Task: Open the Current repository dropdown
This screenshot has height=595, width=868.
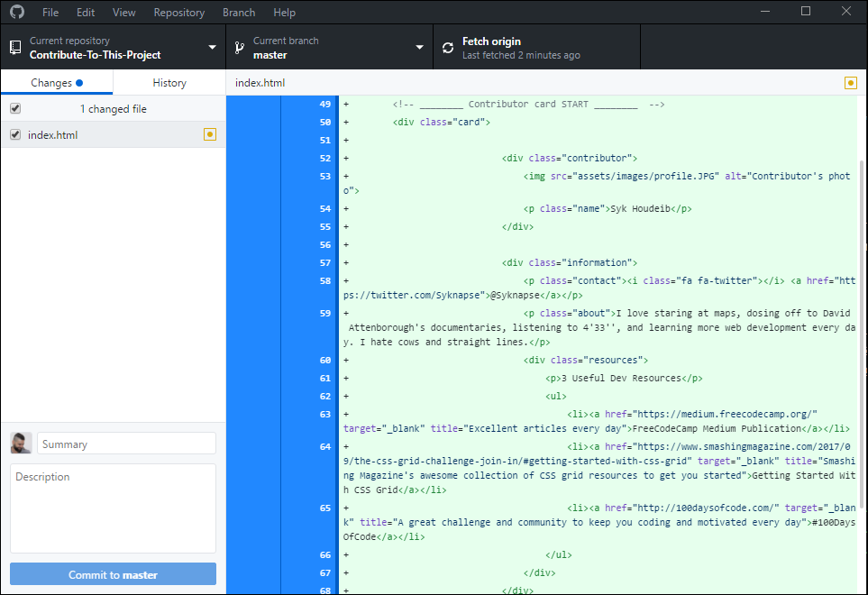Action: coord(212,46)
